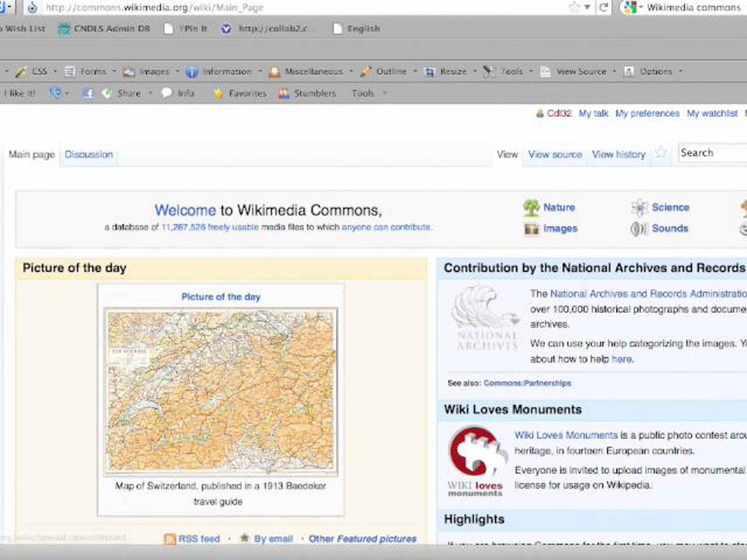Screen dimensions: 747x560
Task: Click the bookmark star in address bar
Action: tap(574, 7)
